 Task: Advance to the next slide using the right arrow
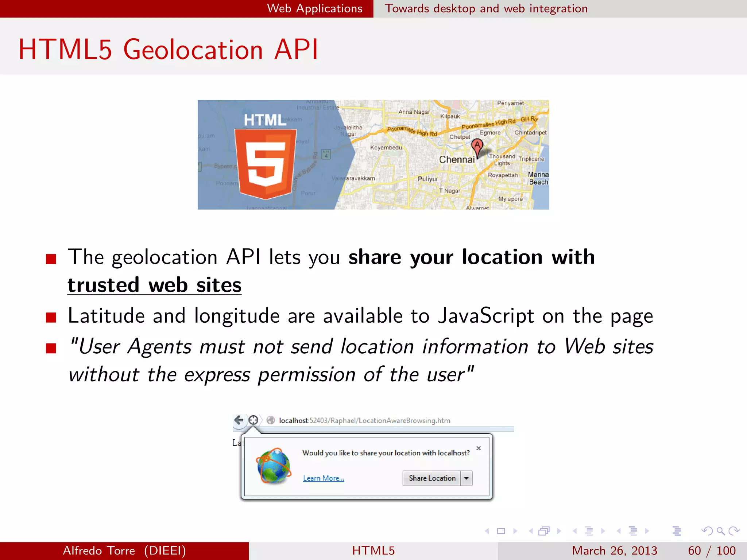515,531
